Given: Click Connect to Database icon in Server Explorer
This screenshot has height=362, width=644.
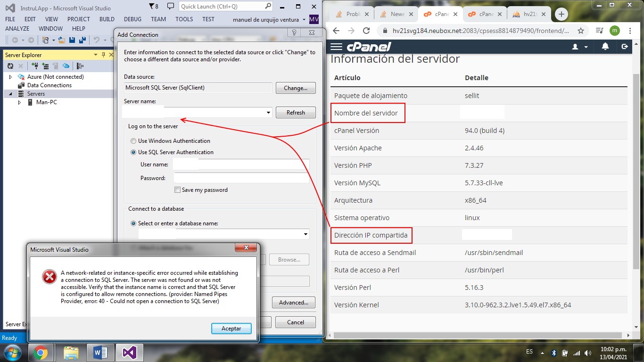Looking at the screenshot, I should point(35,66).
